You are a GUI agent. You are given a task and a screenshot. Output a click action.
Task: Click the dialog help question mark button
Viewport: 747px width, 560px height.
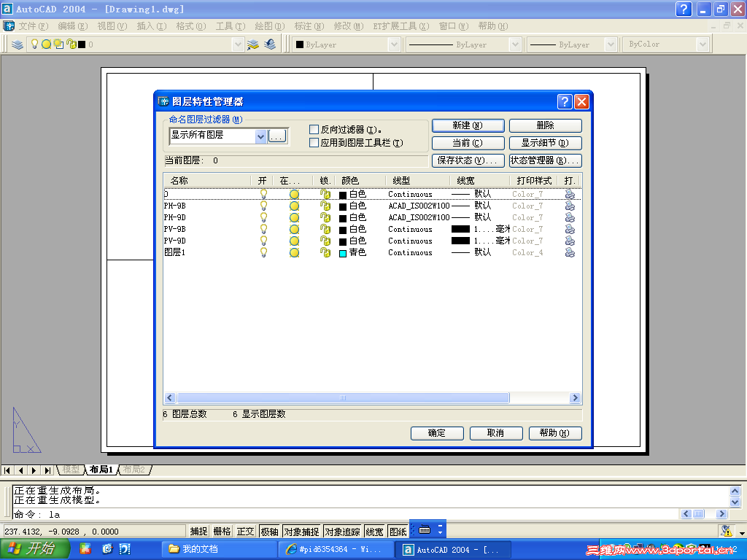click(x=565, y=101)
